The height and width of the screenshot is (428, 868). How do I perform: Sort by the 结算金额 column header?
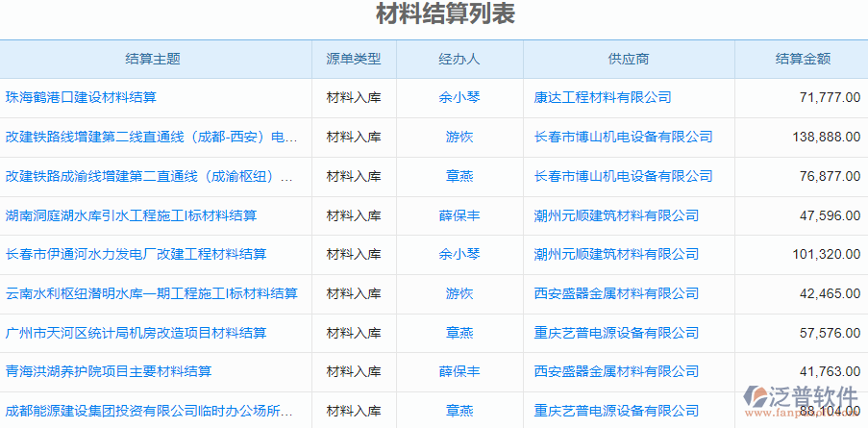pyautogui.click(x=803, y=60)
